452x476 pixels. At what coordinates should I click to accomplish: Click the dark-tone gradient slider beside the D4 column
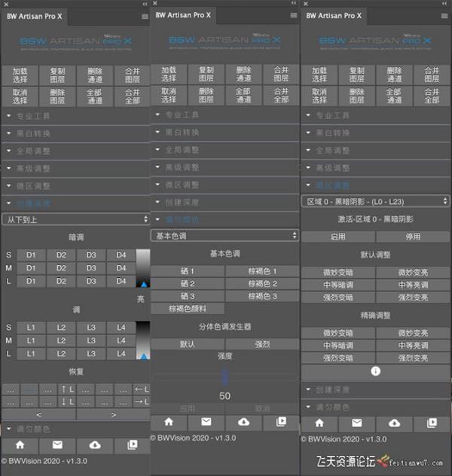(x=143, y=268)
